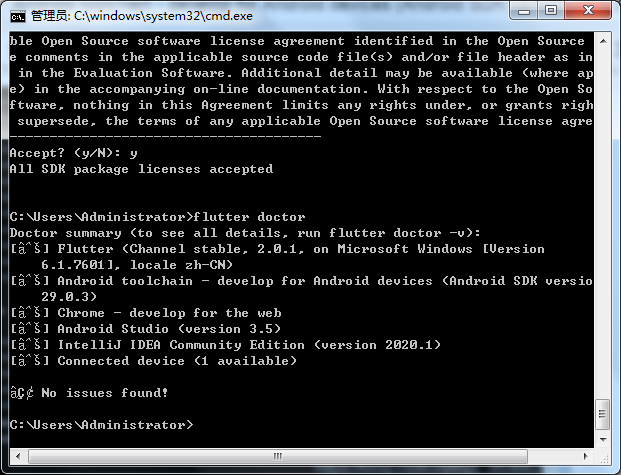Screen dimensions: 621x475
Task: Maximize the cmd.exe window
Action: click(x=551, y=11)
